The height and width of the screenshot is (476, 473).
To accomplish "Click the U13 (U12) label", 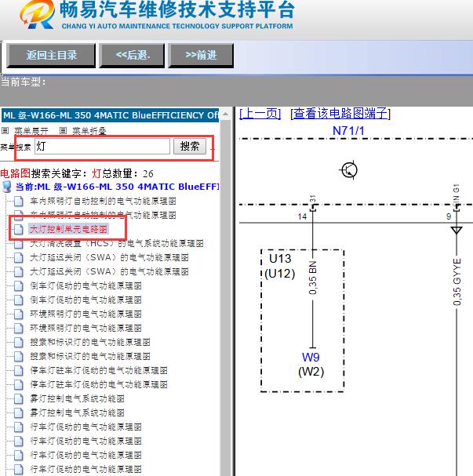I will coord(279,266).
